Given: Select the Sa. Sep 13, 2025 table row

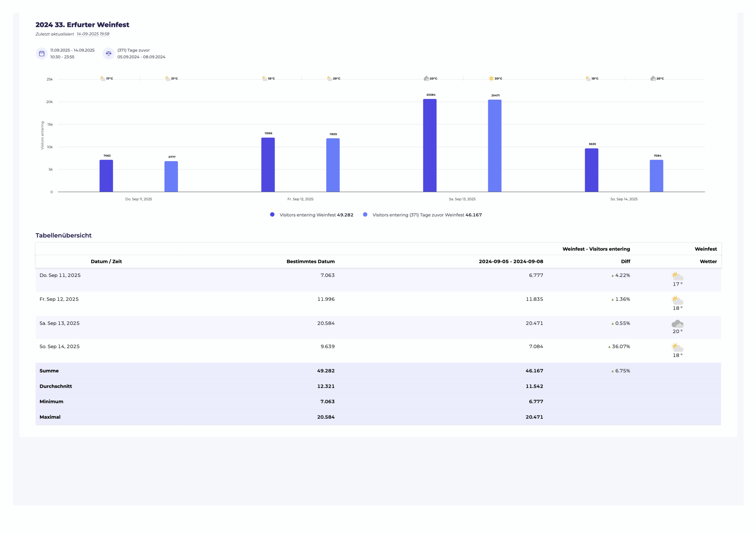Looking at the screenshot, I should coord(60,323).
